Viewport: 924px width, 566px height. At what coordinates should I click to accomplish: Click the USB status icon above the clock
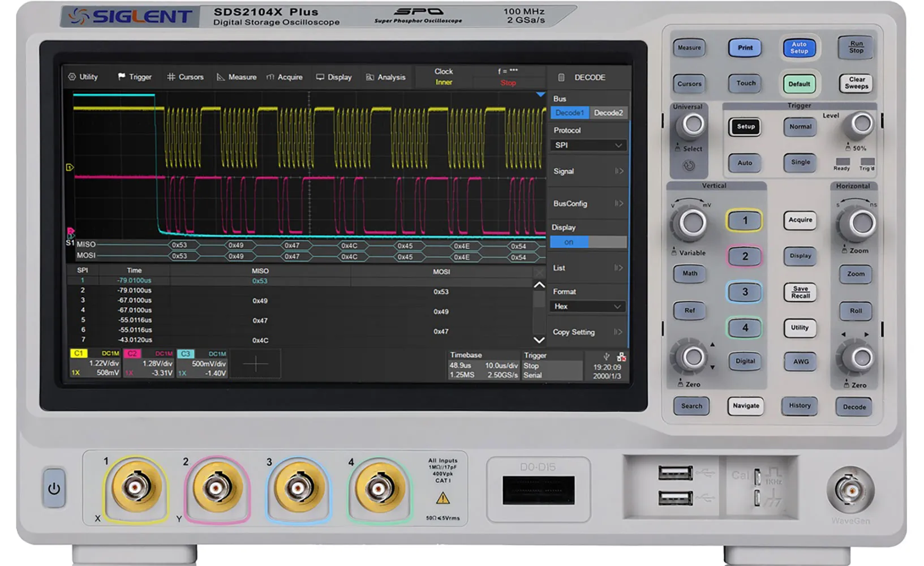point(607,357)
